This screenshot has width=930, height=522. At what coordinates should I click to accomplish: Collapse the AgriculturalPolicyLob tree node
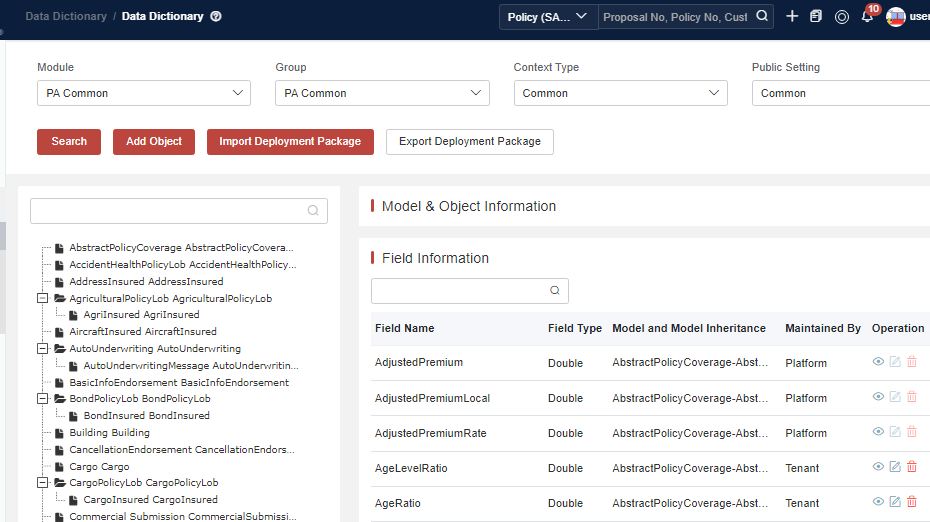click(x=43, y=298)
